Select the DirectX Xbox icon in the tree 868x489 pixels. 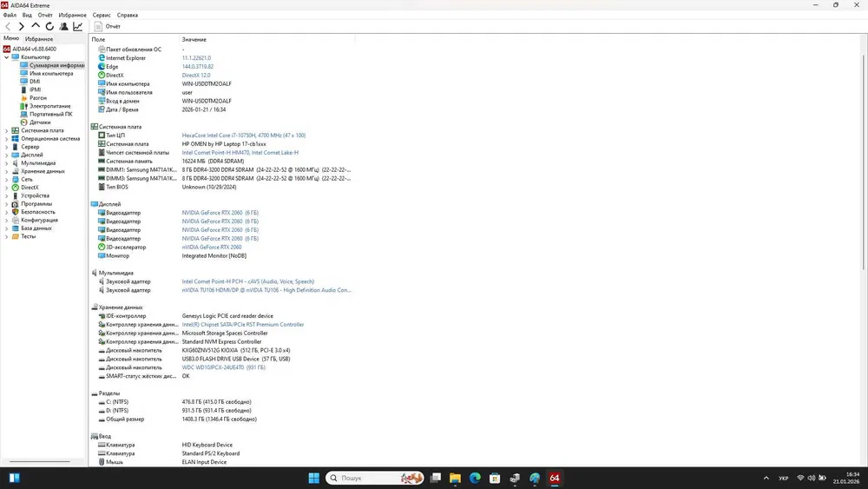tap(16, 188)
